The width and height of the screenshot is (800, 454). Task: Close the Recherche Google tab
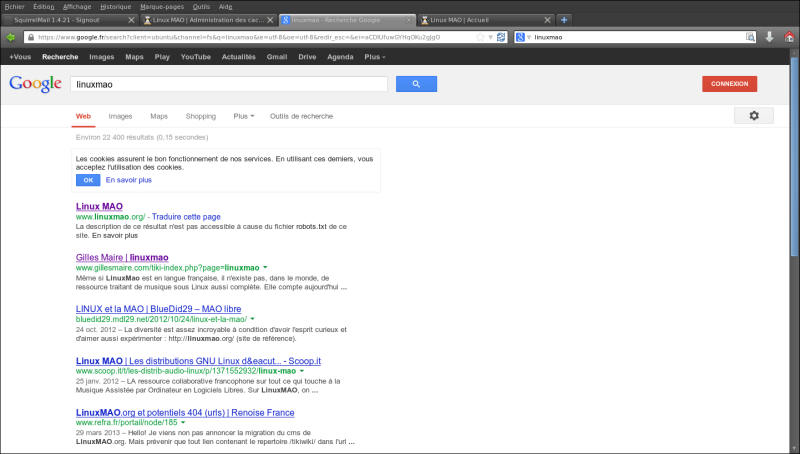tap(409, 20)
